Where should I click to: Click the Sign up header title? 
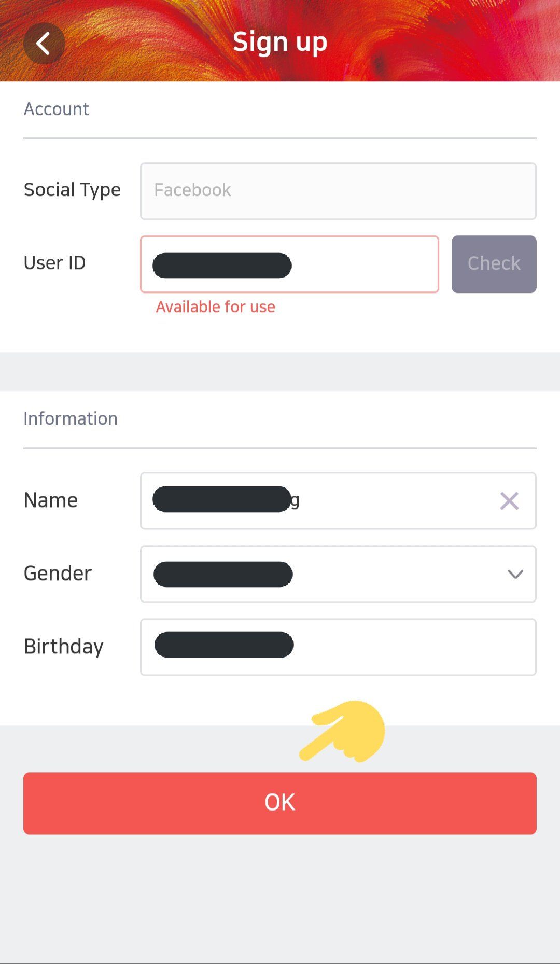280,42
